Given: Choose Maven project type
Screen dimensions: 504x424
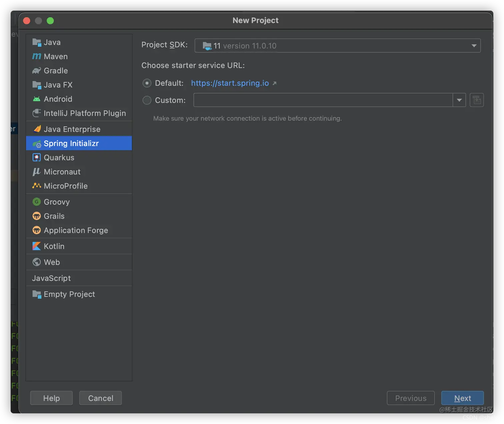Looking at the screenshot, I should point(79,56).
